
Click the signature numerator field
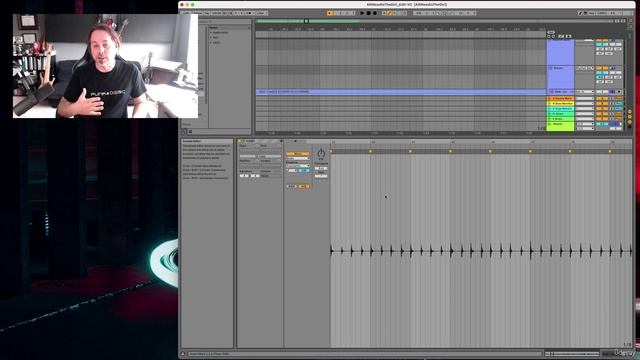pyautogui.click(x=244, y=176)
